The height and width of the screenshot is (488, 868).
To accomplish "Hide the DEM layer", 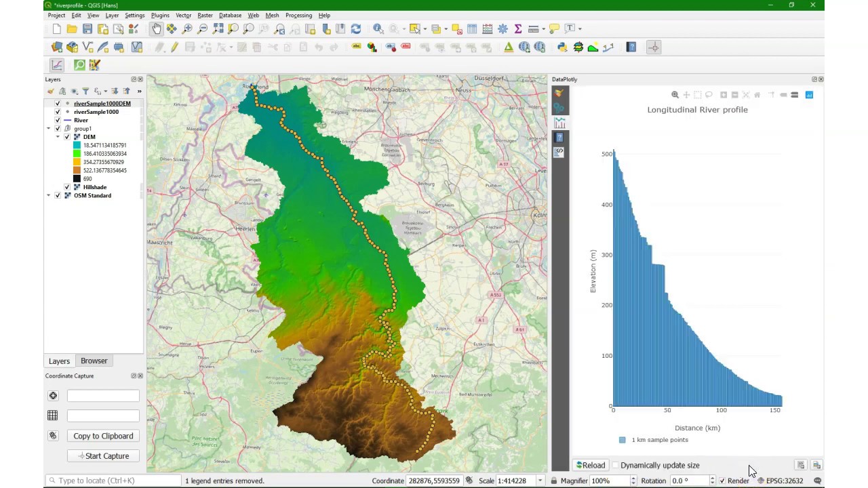I will pos(67,137).
